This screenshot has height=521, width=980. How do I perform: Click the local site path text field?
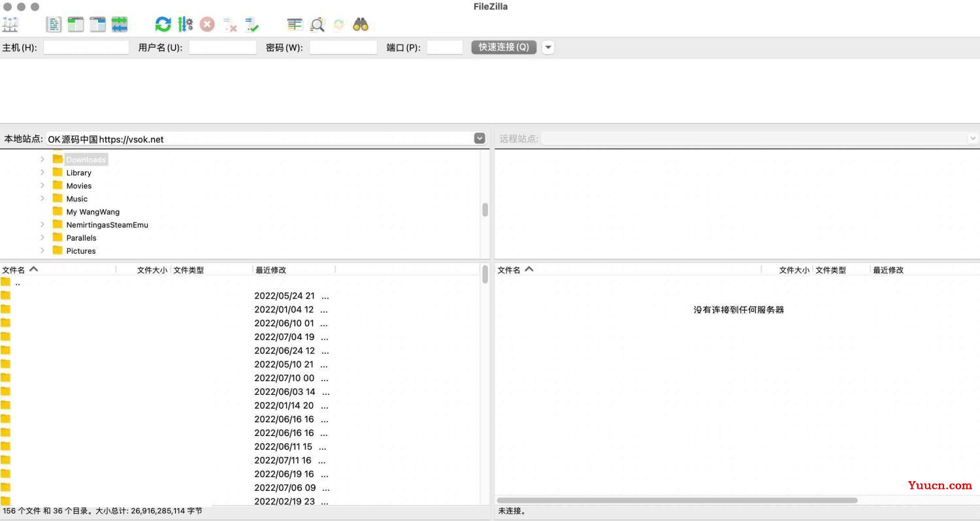260,139
